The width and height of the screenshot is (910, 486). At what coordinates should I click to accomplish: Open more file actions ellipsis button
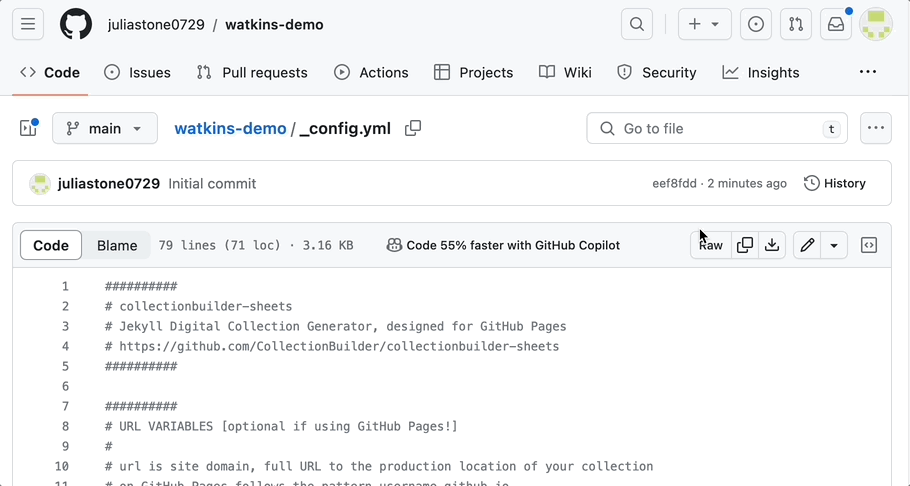875,128
